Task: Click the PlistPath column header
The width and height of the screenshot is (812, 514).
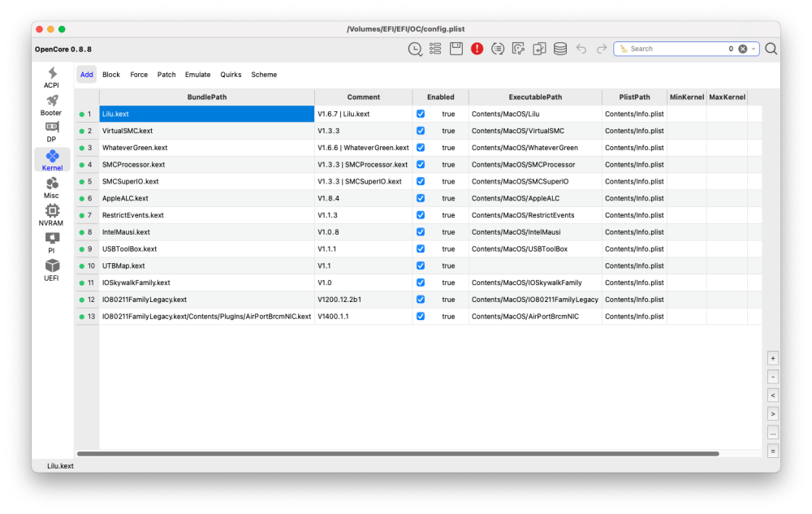Action: pyautogui.click(x=634, y=97)
